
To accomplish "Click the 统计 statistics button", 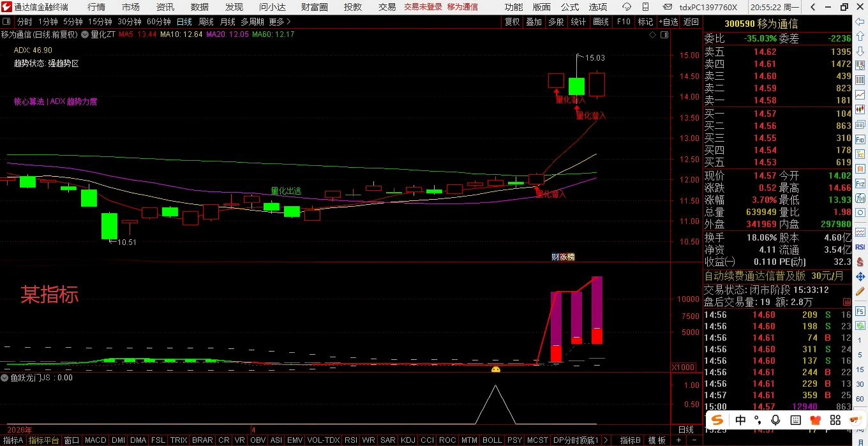I will (x=578, y=22).
